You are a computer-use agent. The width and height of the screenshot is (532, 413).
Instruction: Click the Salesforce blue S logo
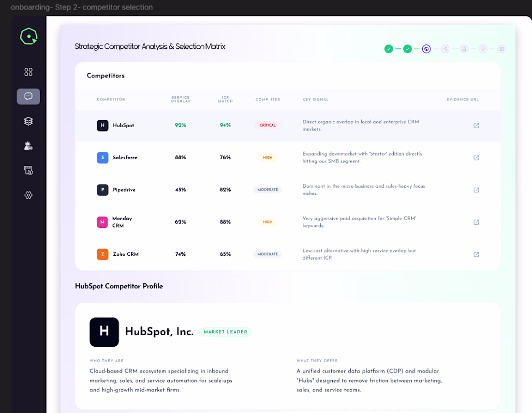tap(103, 158)
